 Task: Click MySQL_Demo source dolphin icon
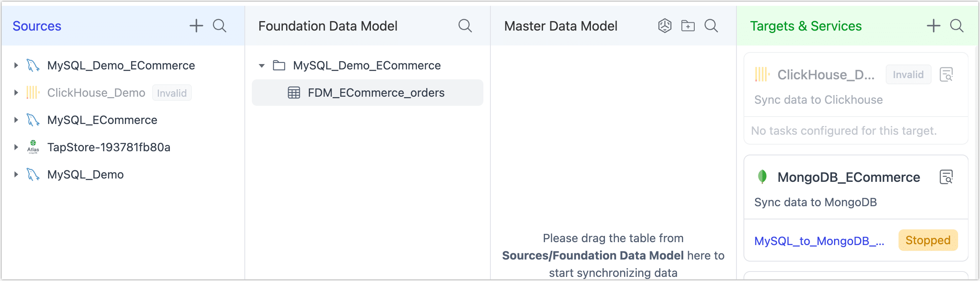pyautogui.click(x=33, y=174)
